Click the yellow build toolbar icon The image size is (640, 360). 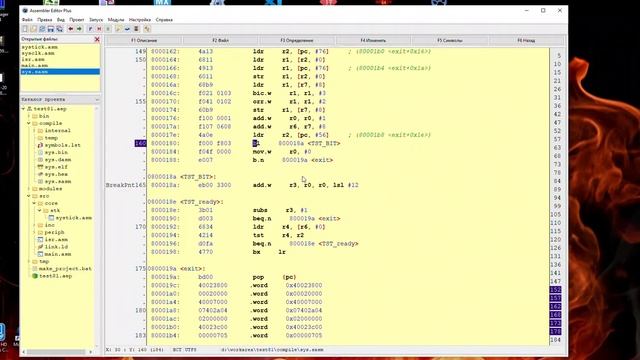[118, 29]
